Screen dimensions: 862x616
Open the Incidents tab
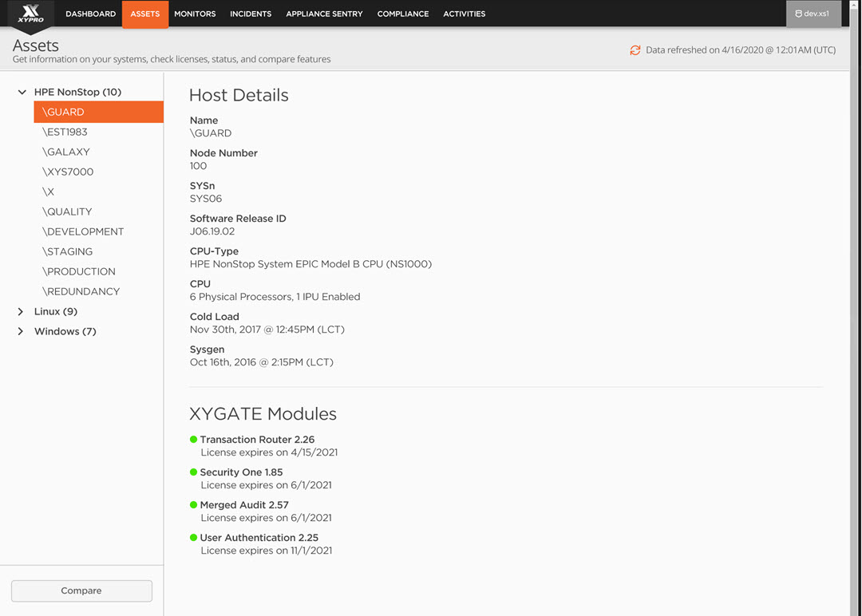pyautogui.click(x=251, y=14)
